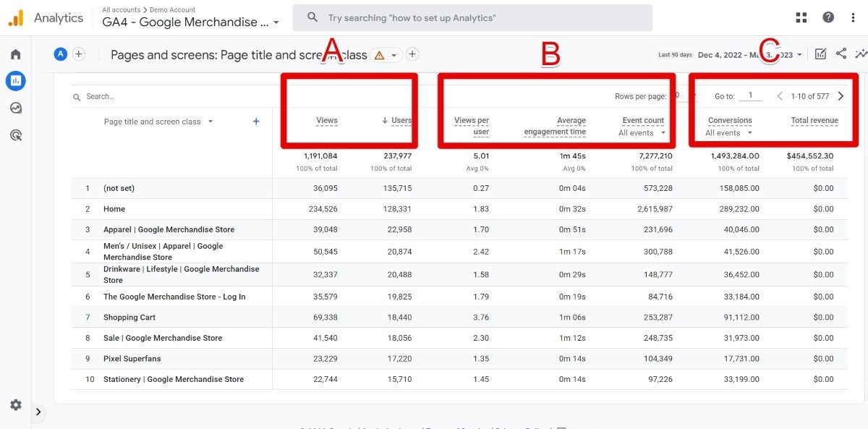Focus the 'how to set up Analytics' search box
Screen dimensions: 868x429
tap(472, 17)
